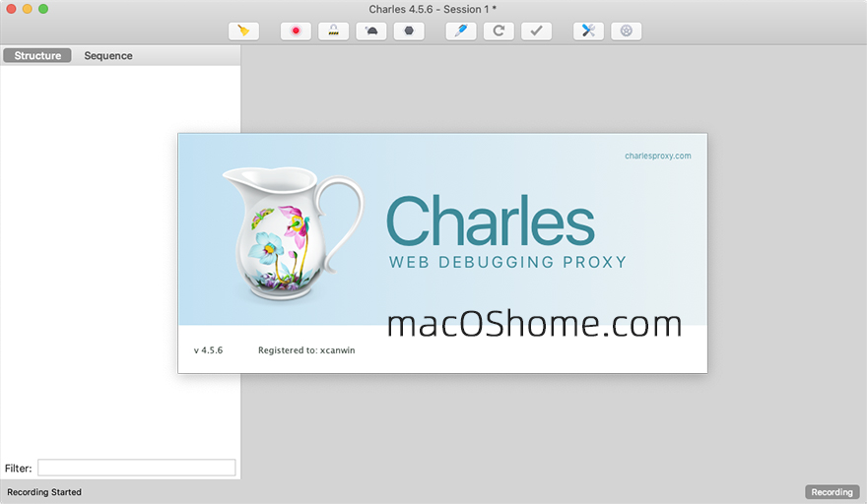Click the broom Clear Session icon
867x504 pixels.
point(243,31)
